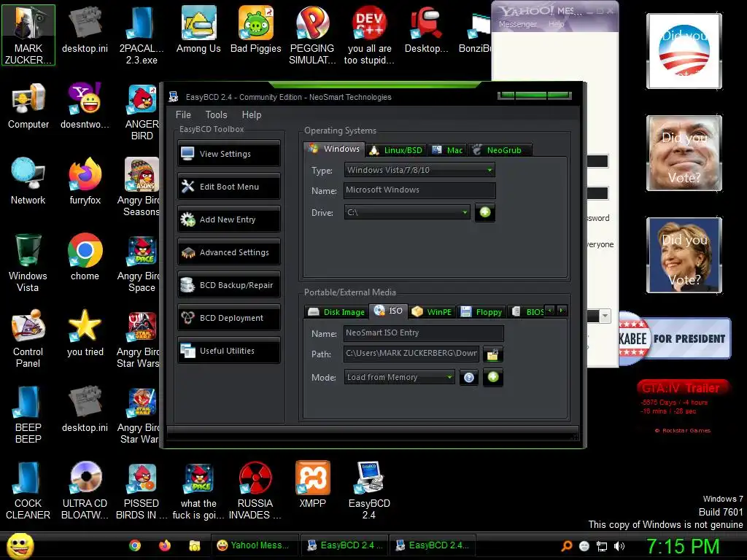Select the ISO portable media tab
Image resolution: width=747 pixels, height=560 pixels.
(x=388, y=311)
